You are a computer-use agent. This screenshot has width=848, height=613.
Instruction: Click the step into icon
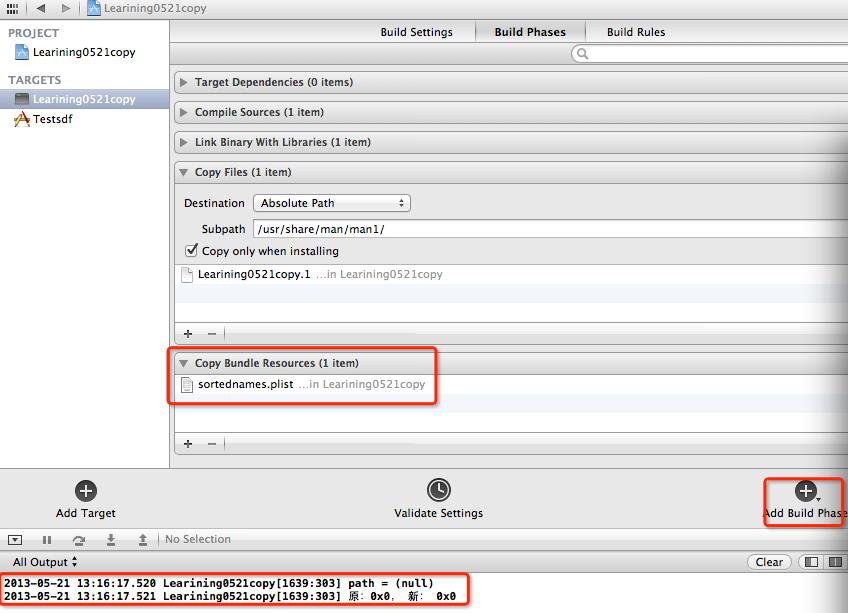coord(111,540)
